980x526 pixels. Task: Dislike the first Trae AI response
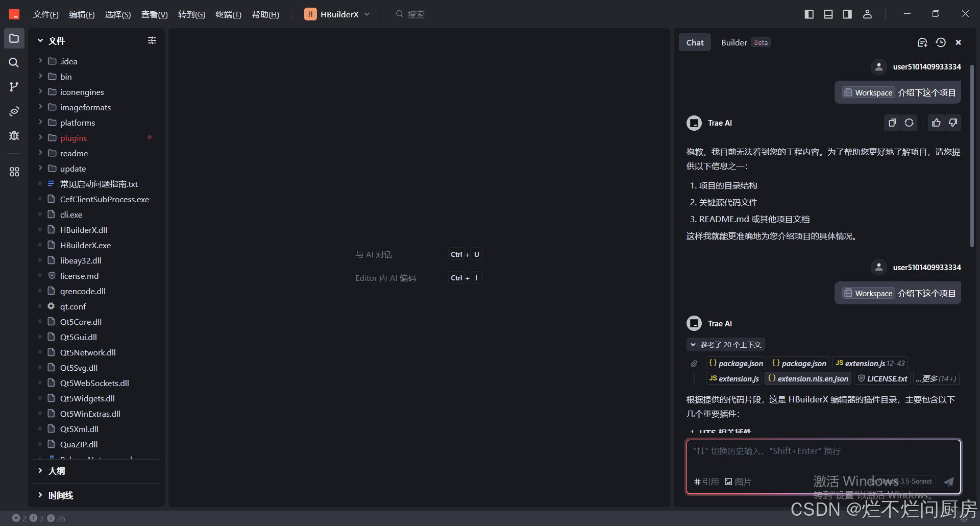(953, 123)
